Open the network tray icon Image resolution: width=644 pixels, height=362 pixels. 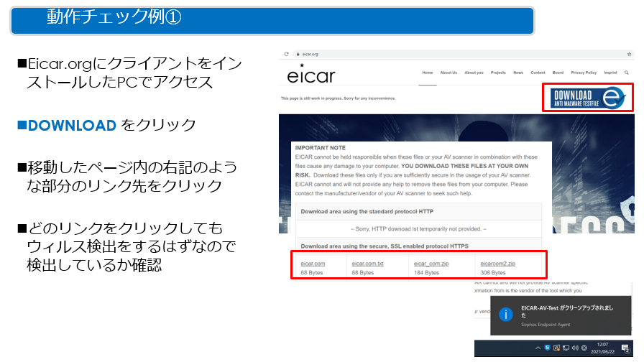(x=566, y=348)
